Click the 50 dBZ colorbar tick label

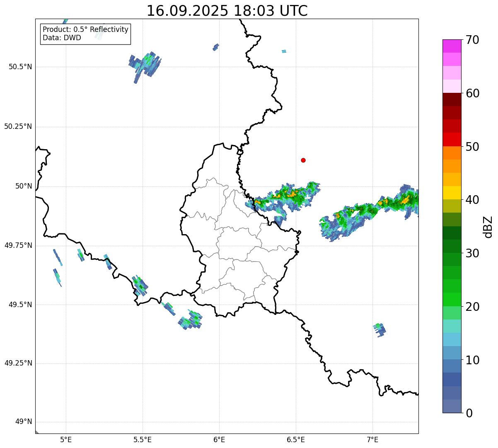(472, 147)
